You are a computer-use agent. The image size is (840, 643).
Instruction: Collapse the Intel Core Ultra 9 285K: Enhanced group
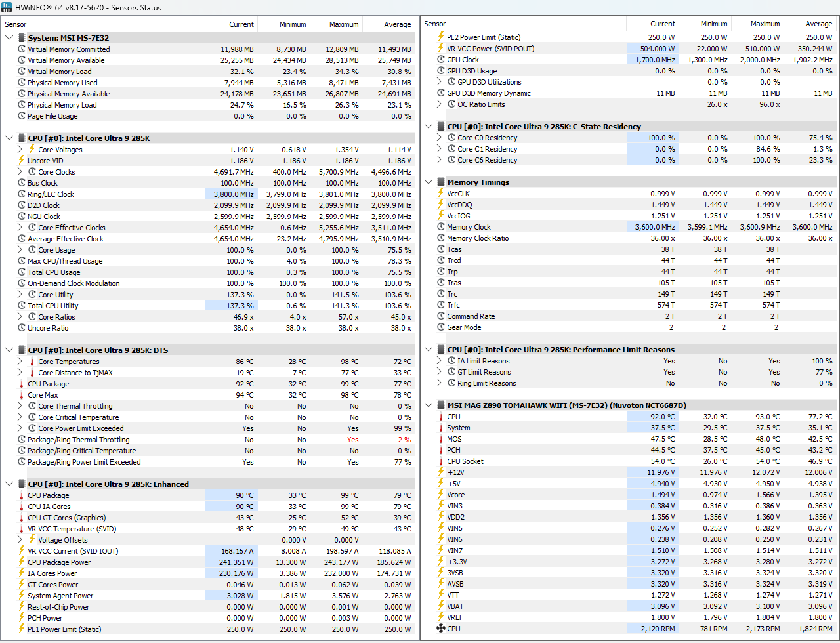pos(9,484)
